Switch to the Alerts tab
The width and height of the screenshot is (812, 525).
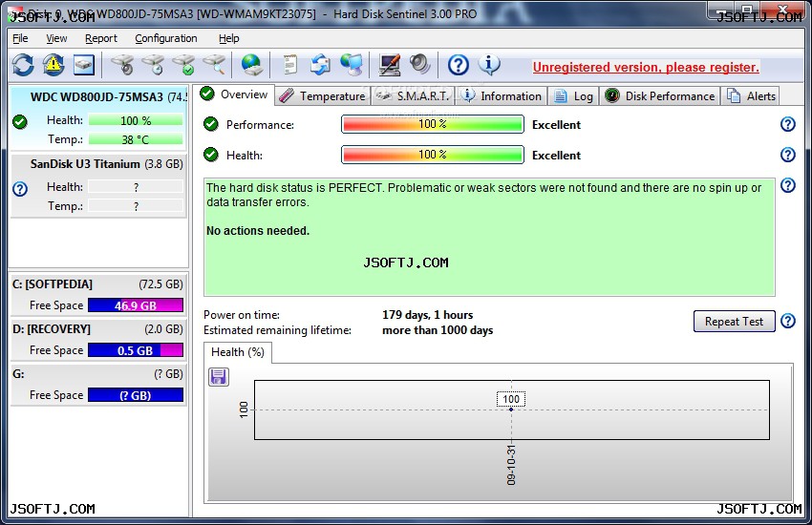751,96
